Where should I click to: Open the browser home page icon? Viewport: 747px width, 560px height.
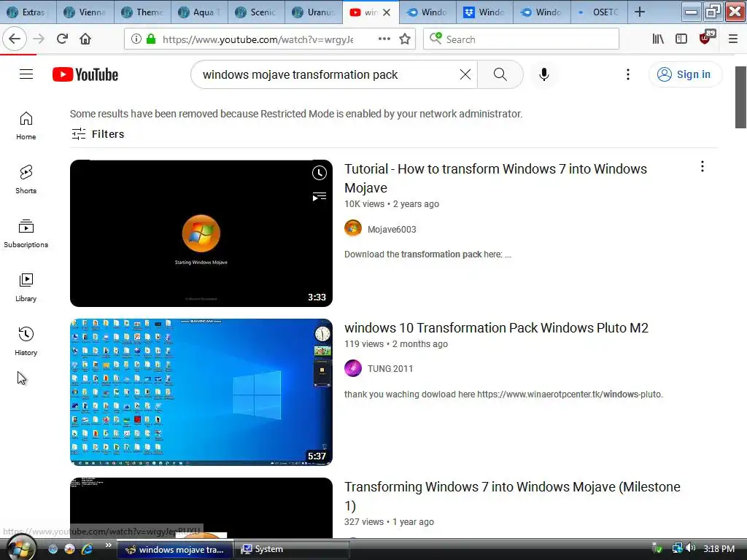[x=85, y=39]
